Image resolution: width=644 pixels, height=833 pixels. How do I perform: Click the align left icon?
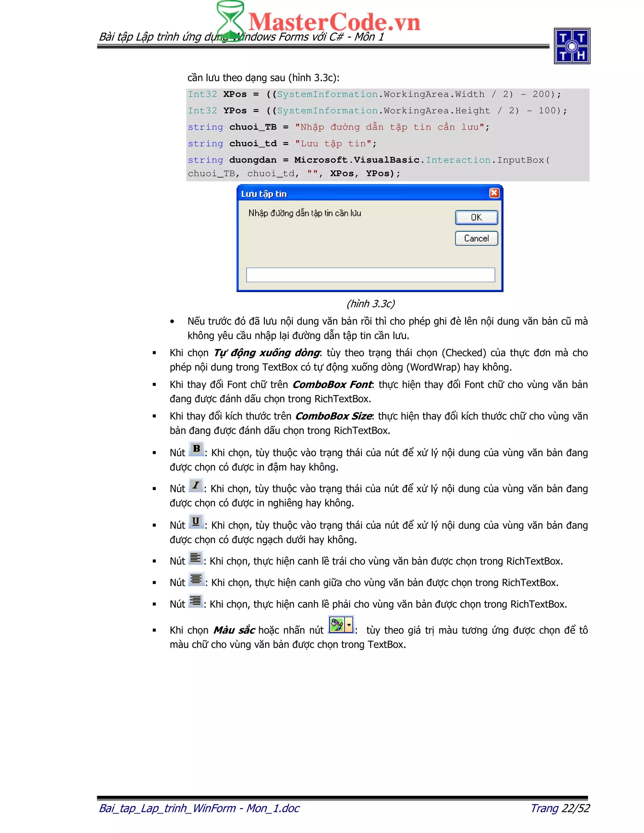click(x=195, y=558)
